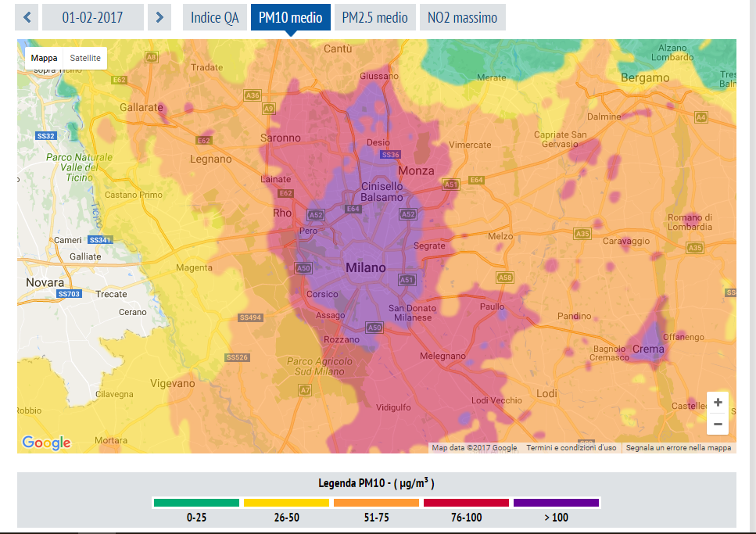Go to the previous date arrow
Viewport: 756px width, 534px height.
[x=27, y=17]
